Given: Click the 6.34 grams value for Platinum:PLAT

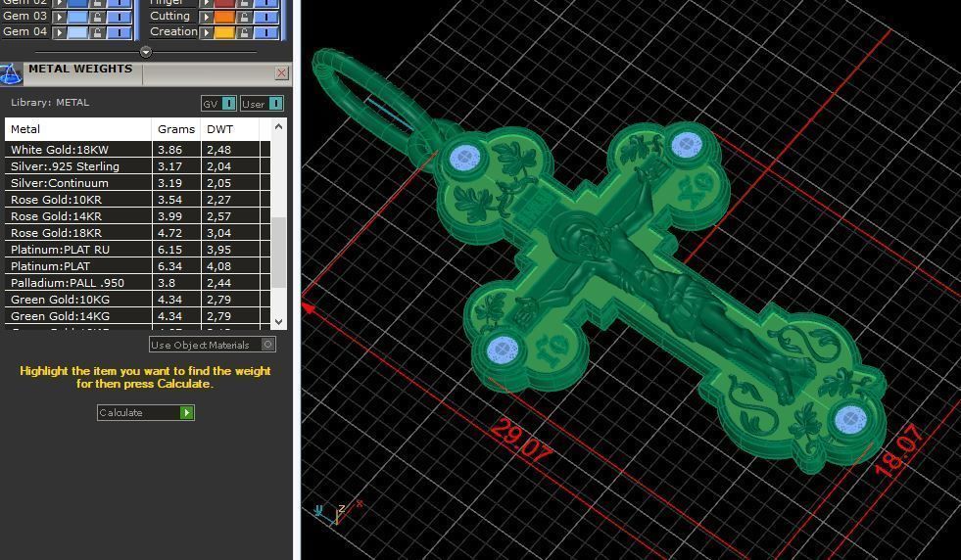Looking at the screenshot, I should [169, 266].
